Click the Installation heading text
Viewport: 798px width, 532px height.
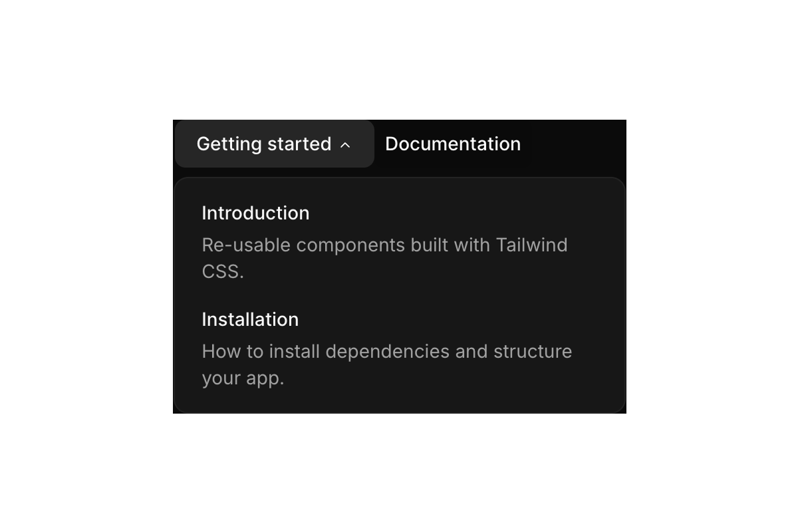tap(250, 319)
